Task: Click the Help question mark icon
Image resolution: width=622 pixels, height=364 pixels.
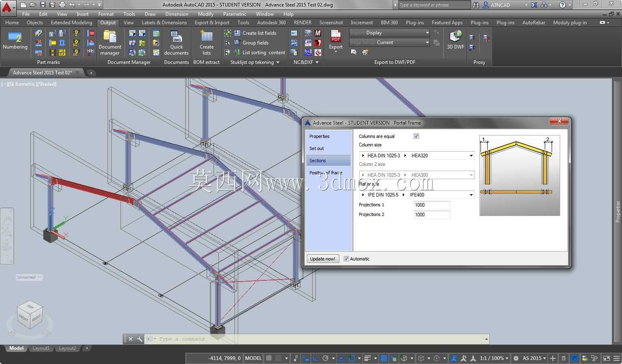Action: point(563,5)
